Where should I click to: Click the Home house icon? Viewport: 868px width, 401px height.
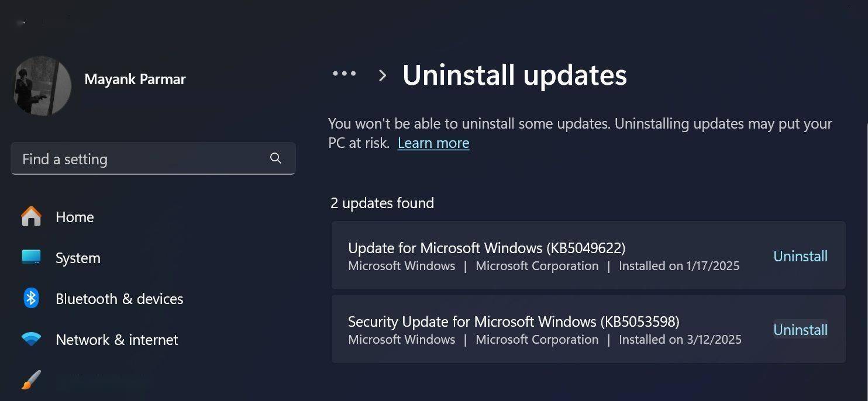[x=31, y=217]
